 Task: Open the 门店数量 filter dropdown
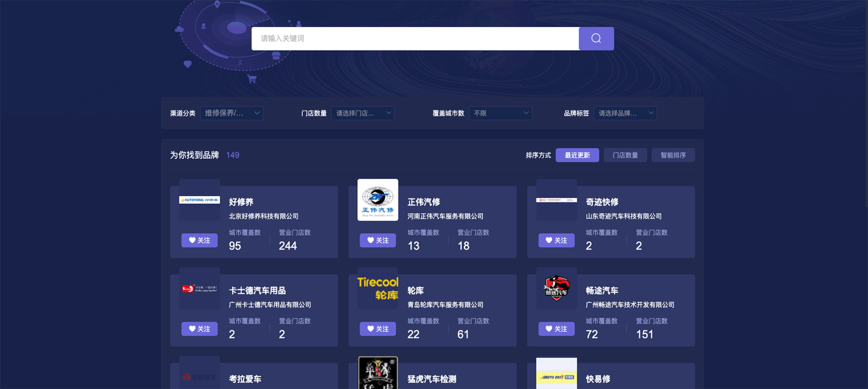pos(363,113)
